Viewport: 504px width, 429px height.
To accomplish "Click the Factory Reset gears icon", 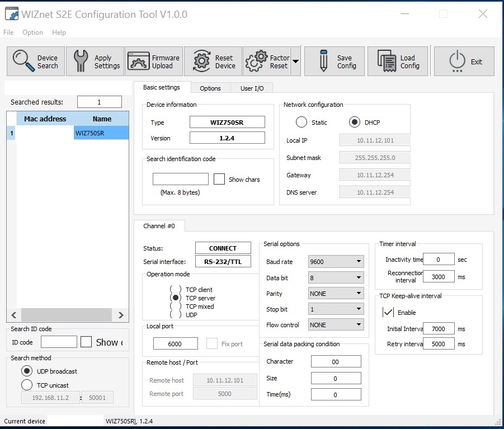I will tap(257, 61).
